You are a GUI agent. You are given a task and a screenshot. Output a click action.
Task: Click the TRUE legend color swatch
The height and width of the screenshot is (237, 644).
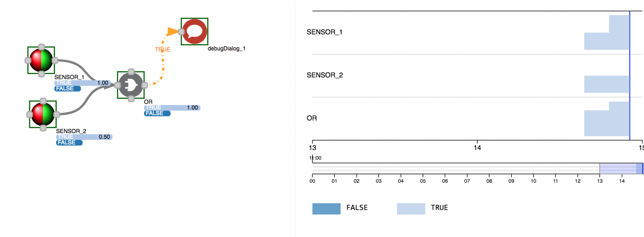(x=411, y=209)
